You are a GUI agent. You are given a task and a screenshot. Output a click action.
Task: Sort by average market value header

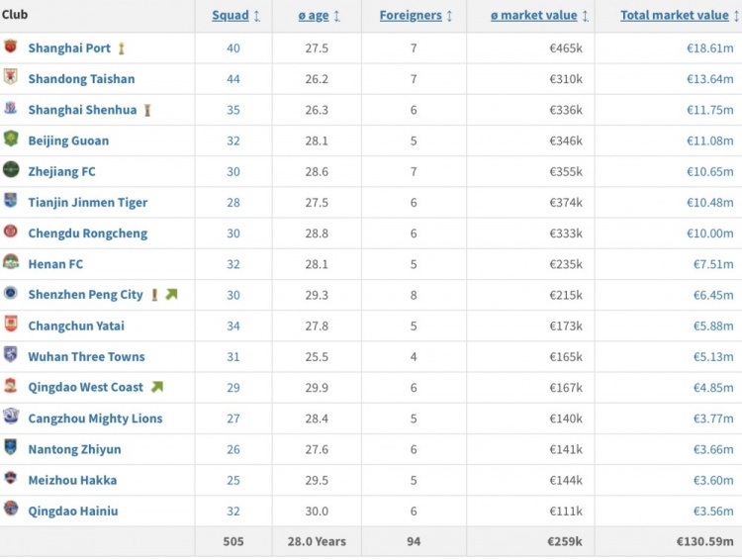(x=540, y=16)
